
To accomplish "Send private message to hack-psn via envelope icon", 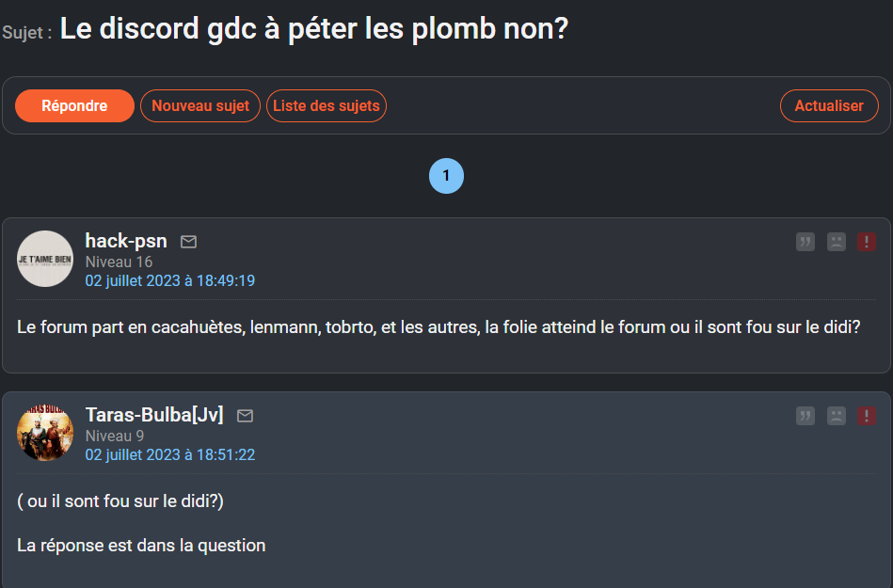I will 188,243.
